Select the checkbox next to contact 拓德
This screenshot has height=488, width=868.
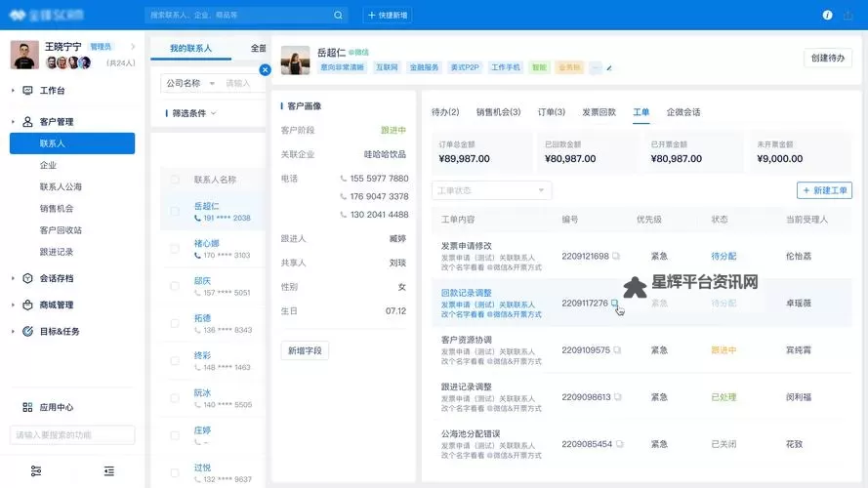(175, 323)
